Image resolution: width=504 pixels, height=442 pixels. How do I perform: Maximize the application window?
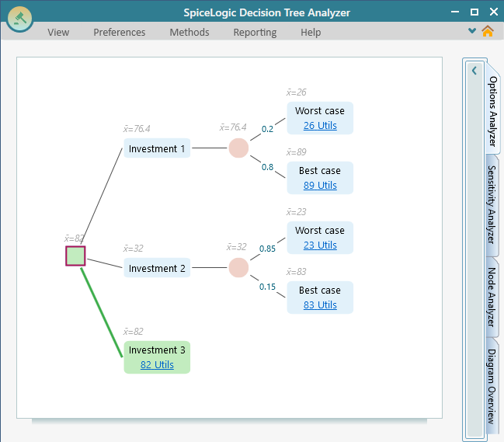(474, 12)
